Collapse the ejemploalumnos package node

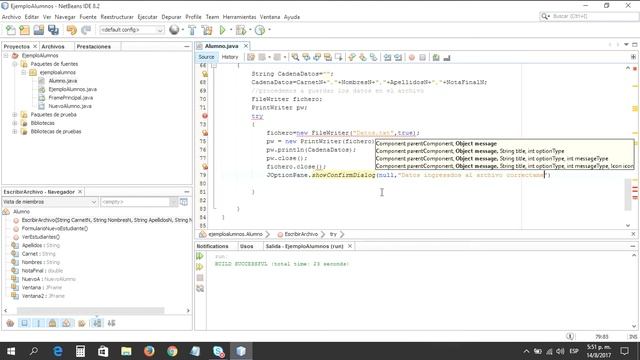[24, 73]
